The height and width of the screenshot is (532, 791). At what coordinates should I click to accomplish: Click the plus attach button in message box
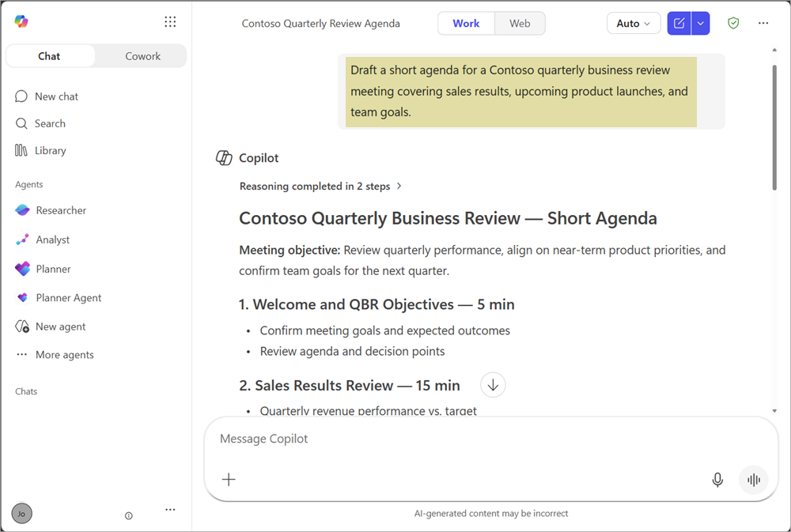(x=229, y=480)
